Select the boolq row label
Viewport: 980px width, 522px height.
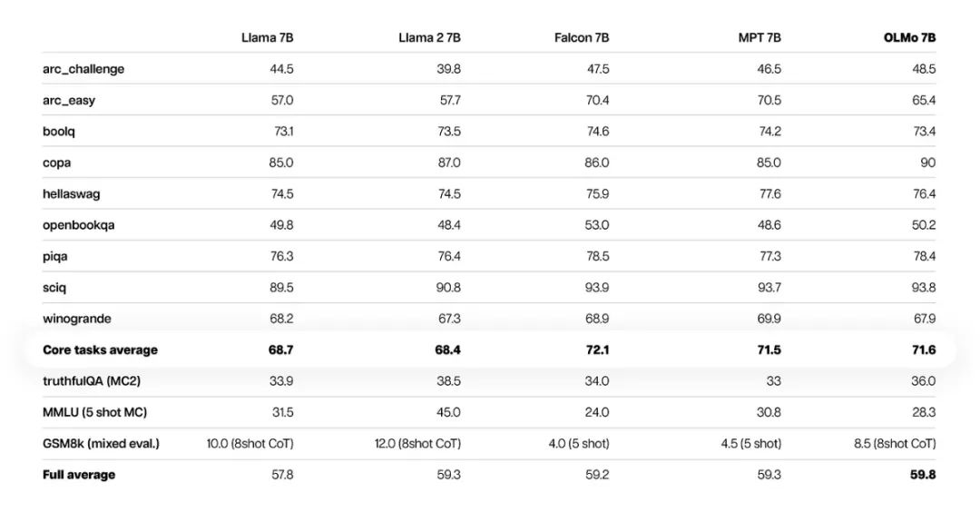(x=59, y=132)
